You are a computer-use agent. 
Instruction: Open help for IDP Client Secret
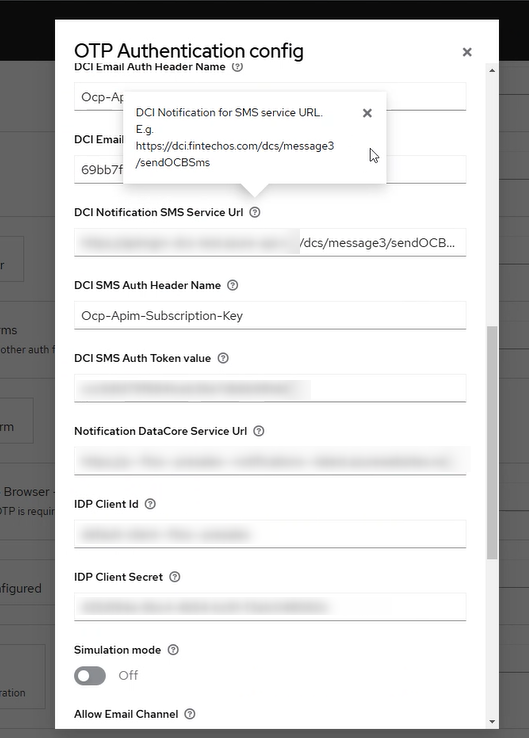coord(175,577)
